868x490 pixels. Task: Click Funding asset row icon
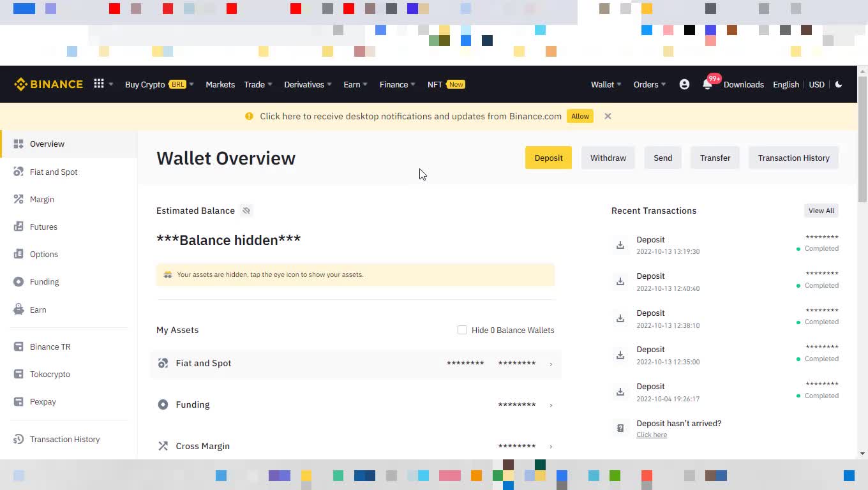[x=163, y=405]
